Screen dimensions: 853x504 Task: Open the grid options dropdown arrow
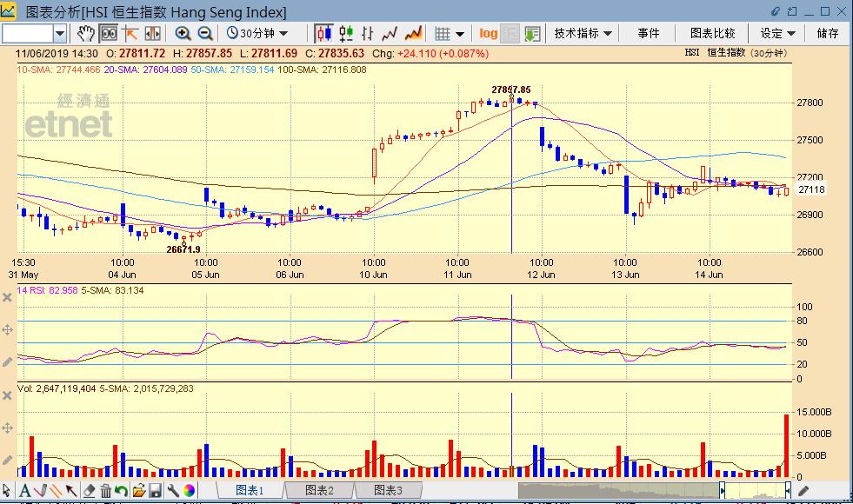pyautogui.click(x=460, y=34)
